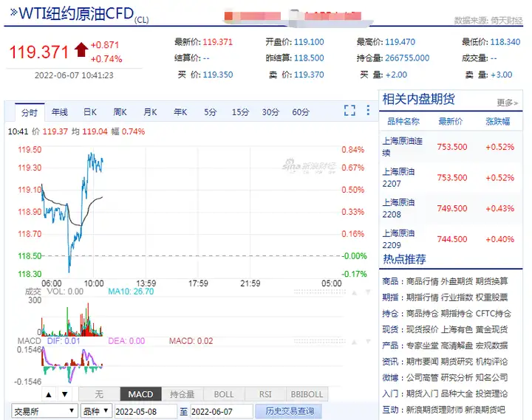Click the start date field 2022-05-08

(146, 412)
